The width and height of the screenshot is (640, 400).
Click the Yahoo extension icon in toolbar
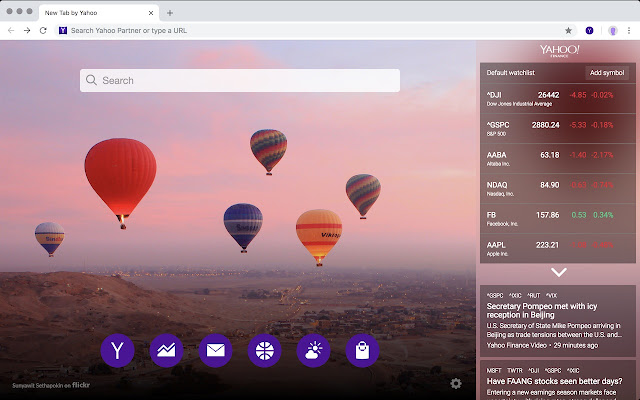589,31
